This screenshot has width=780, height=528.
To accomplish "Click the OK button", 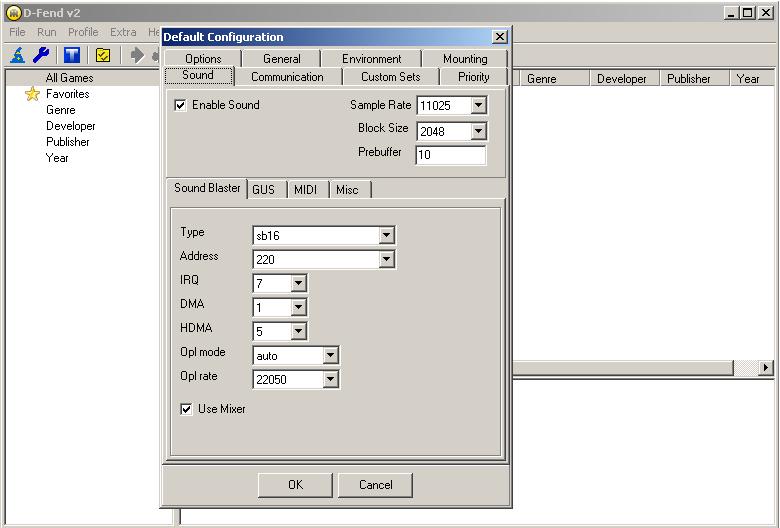I will (295, 485).
